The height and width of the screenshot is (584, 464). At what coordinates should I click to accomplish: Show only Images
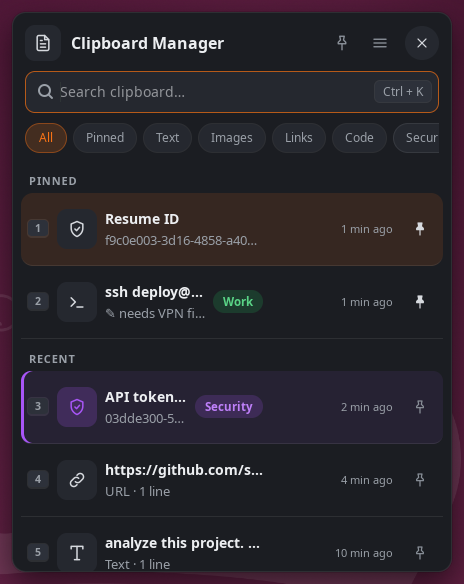click(232, 138)
